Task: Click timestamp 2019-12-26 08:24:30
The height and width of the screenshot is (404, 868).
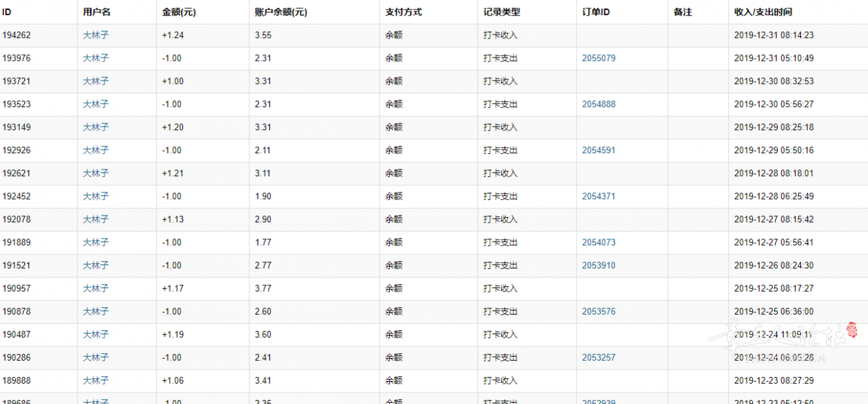Action: pyautogui.click(x=774, y=266)
